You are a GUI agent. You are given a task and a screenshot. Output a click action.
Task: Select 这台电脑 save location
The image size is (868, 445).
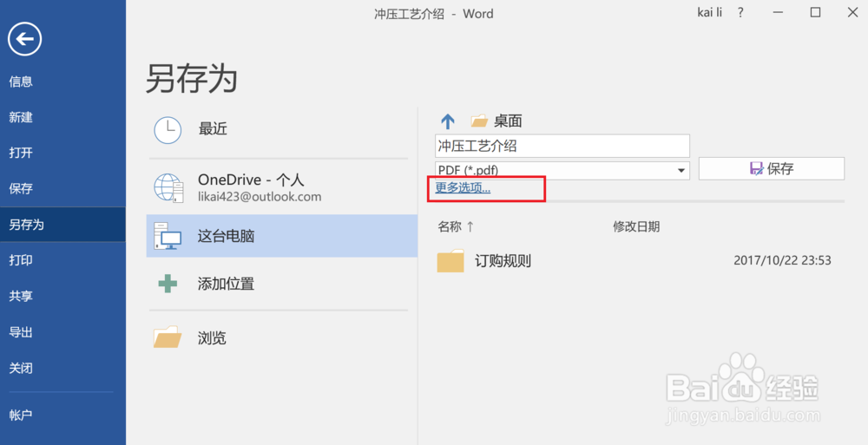click(282, 236)
